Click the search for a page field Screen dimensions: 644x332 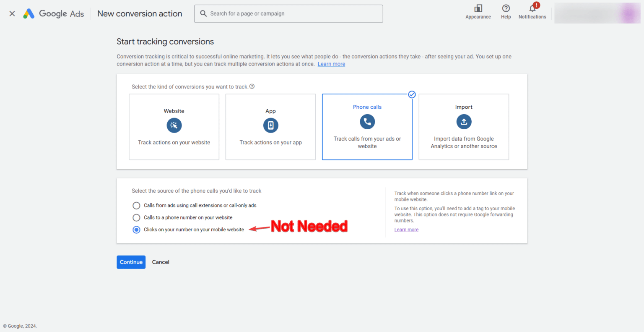(288, 13)
